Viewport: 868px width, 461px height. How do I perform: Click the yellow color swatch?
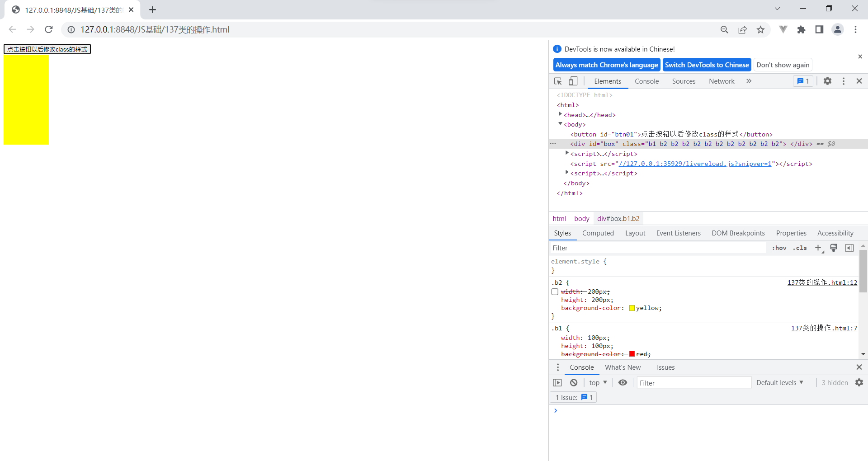pos(632,308)
